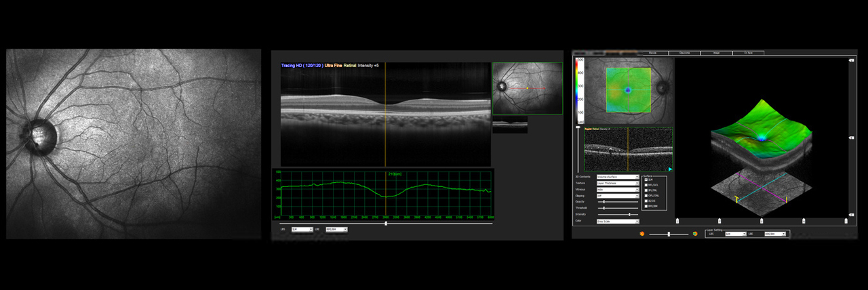Open the Texture Layer Thickness dropdown
Image resolution: width=868 pixels, height=290 pixels.
tap(617, 183)
